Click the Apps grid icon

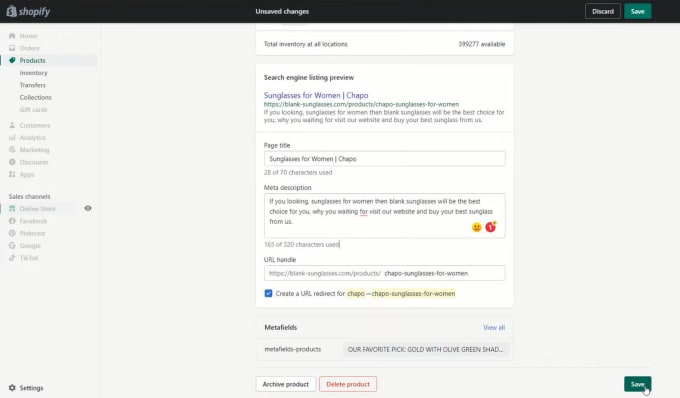point(12,174)
